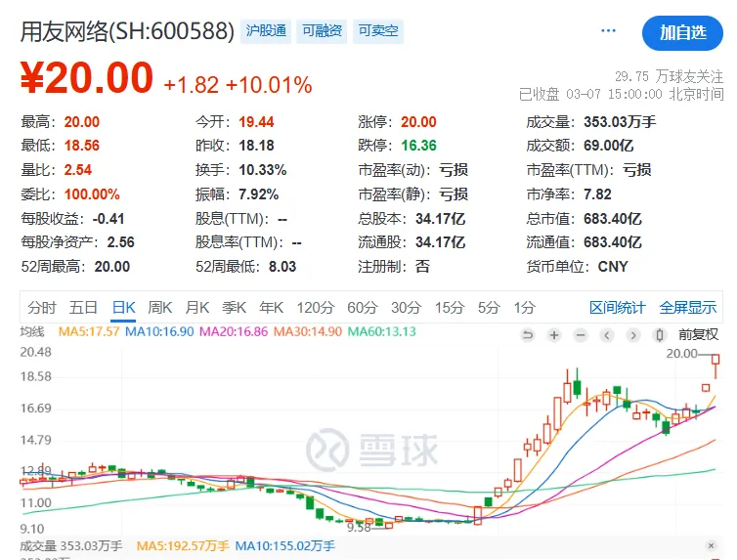The image size is (737, 560).
Task: Click the chart reset (undo arrow) icon
Action: (528, 335)
